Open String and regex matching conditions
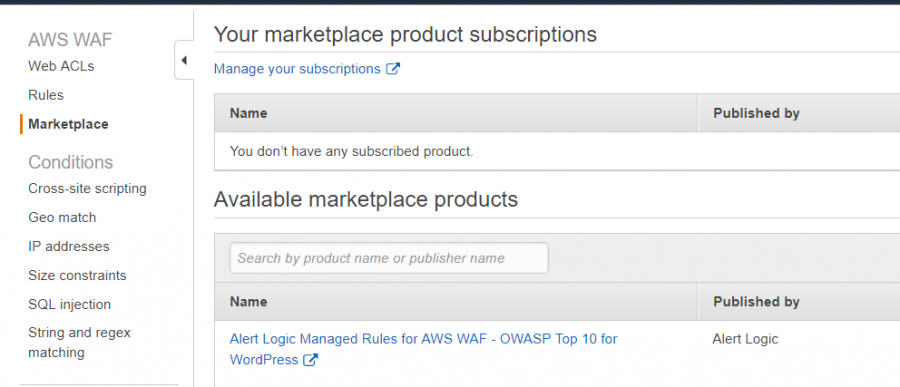The width and height of the screenshot is (900, 387). tap(79, 342)
